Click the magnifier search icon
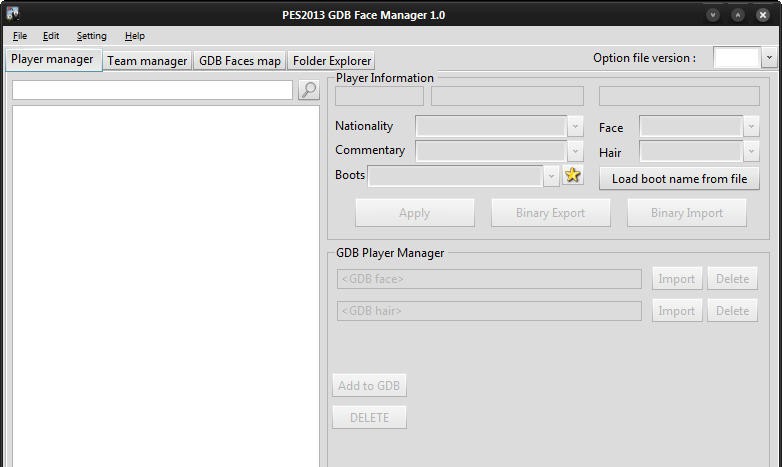The height and width of the screenshot is (467, 782). tap(309, 90)
